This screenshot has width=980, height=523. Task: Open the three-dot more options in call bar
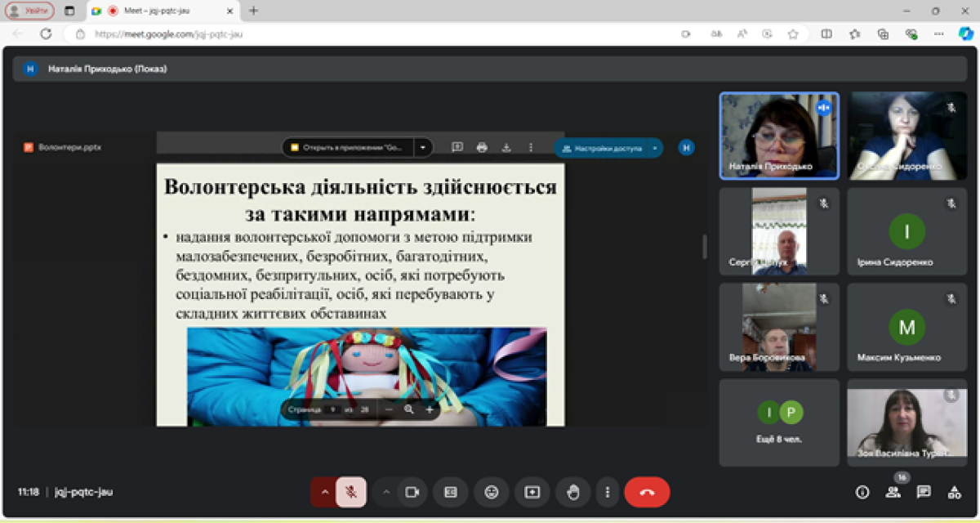point(608,492)
